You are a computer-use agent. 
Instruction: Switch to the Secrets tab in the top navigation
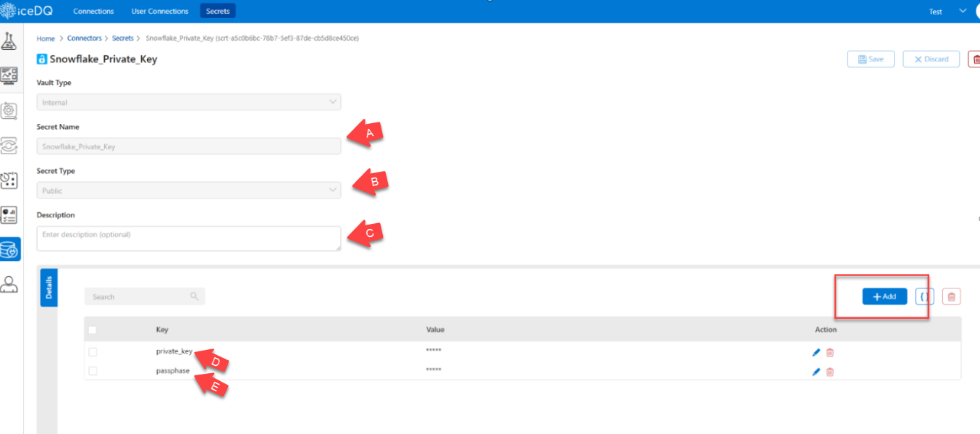217,11
